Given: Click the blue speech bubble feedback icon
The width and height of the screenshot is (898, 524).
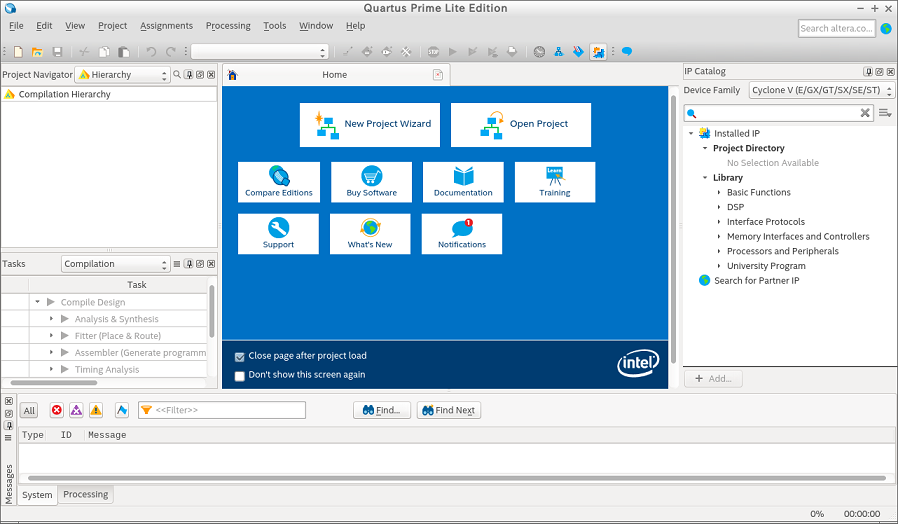Looking at the screenshot, I should (x=627, y=52).
